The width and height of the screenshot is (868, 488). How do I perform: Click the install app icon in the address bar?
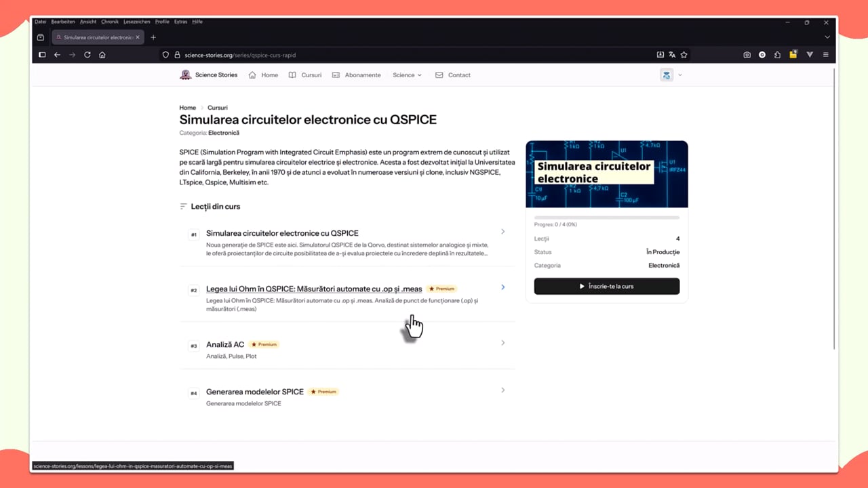coord(660,55)
